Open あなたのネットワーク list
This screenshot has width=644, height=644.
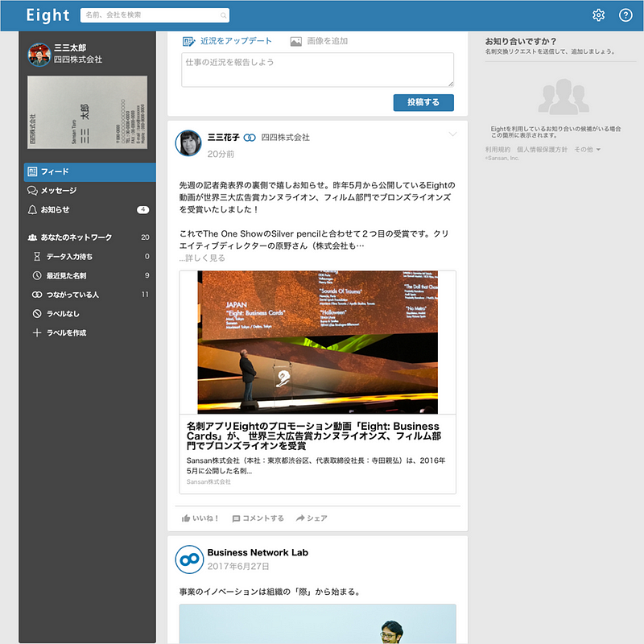click(x=90, y=237)
